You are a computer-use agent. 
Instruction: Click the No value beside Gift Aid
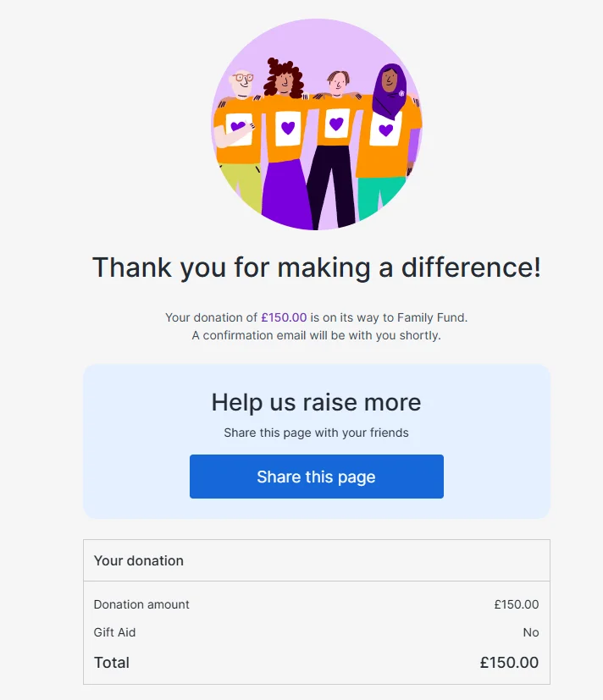pyautogui.click(x=531, y=632)
